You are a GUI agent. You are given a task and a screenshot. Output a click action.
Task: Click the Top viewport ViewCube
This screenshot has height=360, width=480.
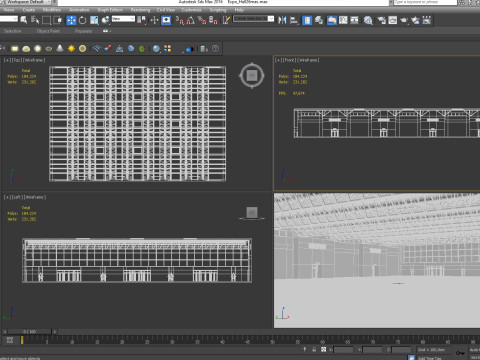coord(252,76)
